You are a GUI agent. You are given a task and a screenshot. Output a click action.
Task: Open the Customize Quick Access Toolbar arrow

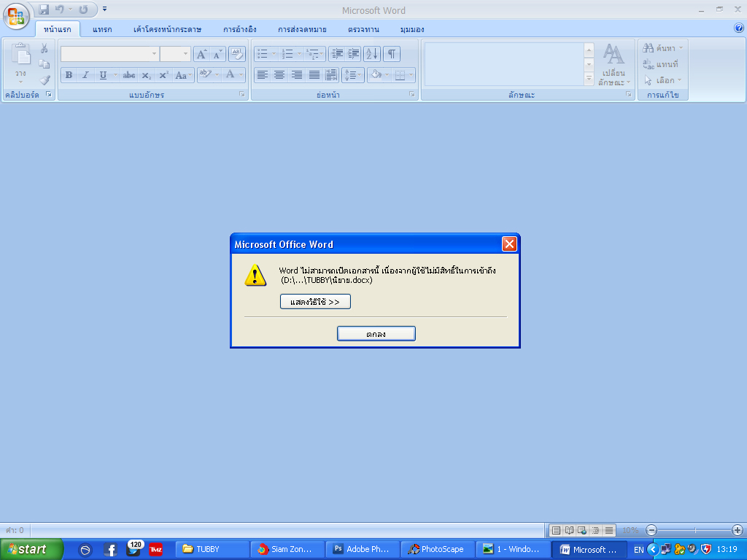105,9
